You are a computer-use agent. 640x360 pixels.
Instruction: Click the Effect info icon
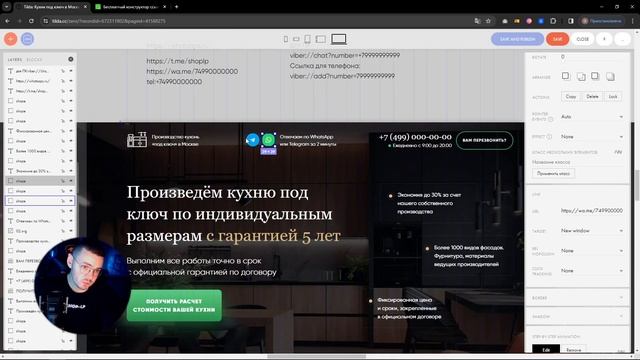pos(549,137)
